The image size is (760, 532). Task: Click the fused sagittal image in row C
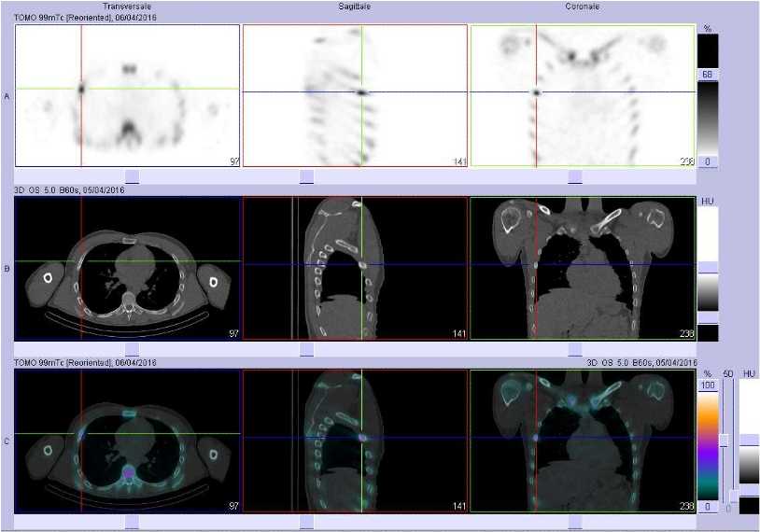click(355, 441)
